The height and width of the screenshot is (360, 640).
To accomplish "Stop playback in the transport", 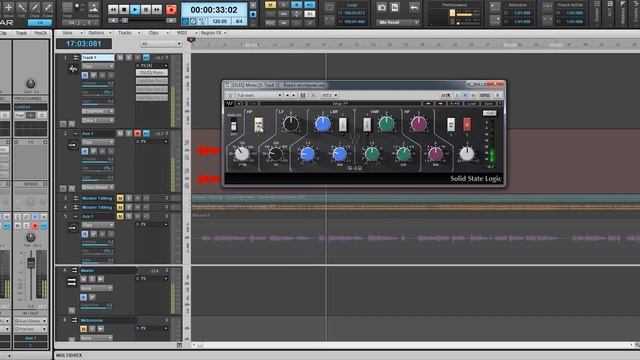I will [x=124, y=9].
